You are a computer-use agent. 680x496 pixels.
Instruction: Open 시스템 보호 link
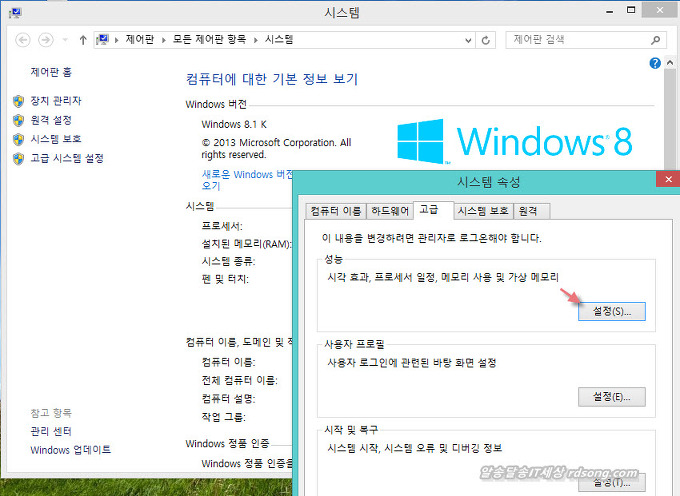coord(56,139)
